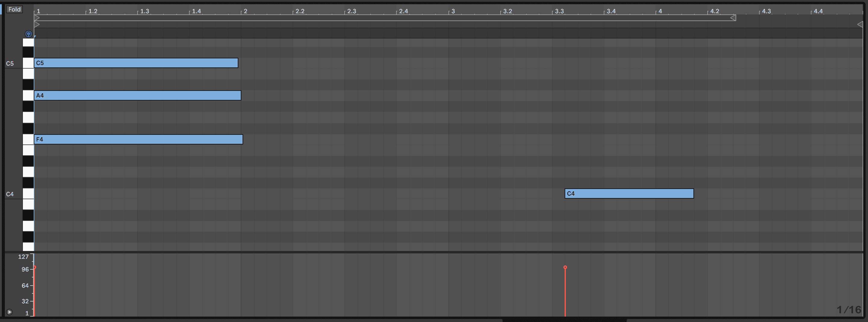Click the F#4 black piano key
The width and height of the screenshot is (868, 322).
click(28, 128)
